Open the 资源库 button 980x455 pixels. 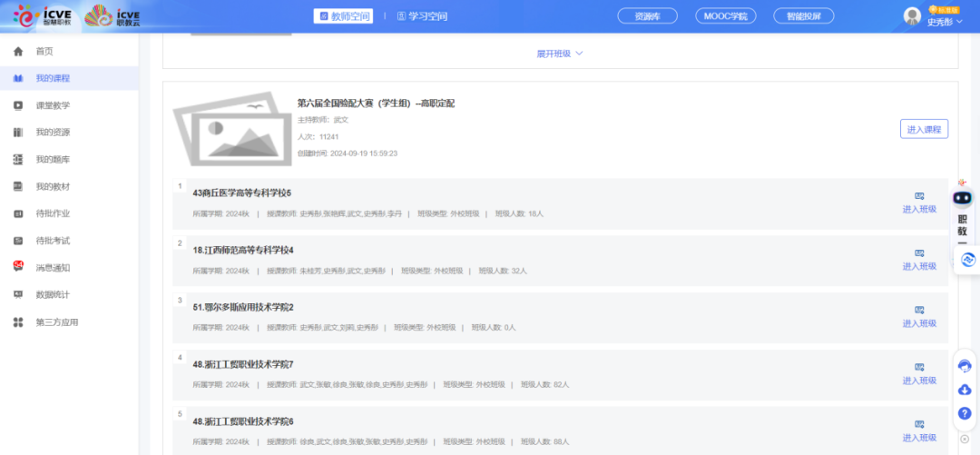coord(648,16)
